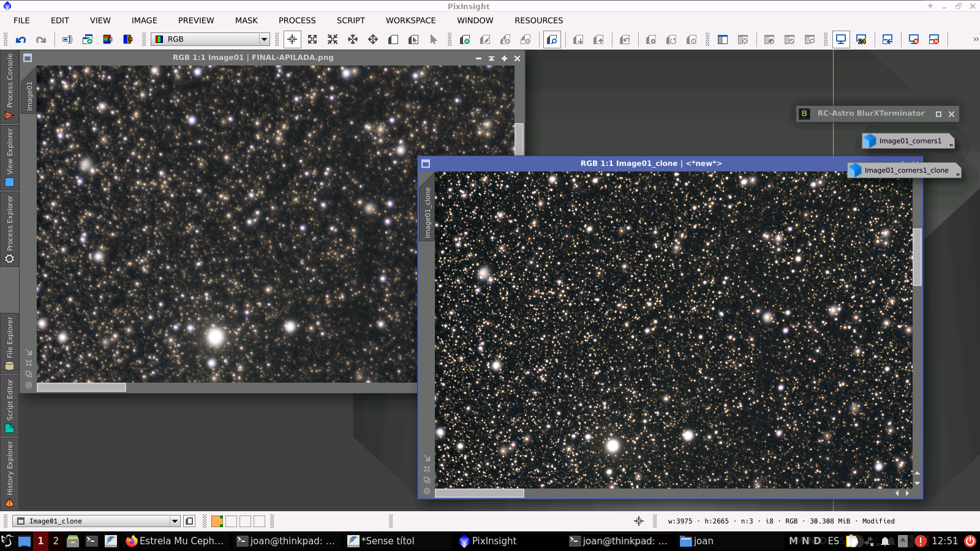
Task: Toggle the Readout mode crosshair button
Action: pos(292,40)
